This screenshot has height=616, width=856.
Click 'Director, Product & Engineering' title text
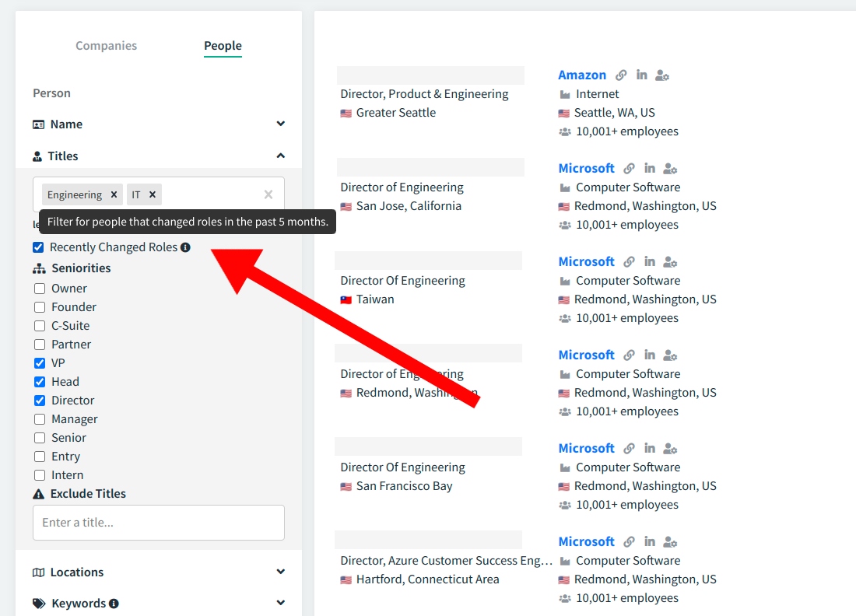coord(424,94)
